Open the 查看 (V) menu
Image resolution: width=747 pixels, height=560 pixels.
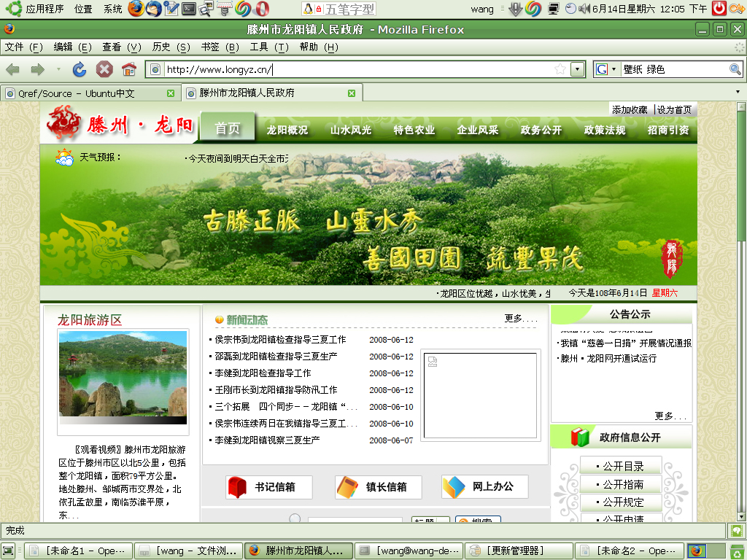(x=122, y=47)
